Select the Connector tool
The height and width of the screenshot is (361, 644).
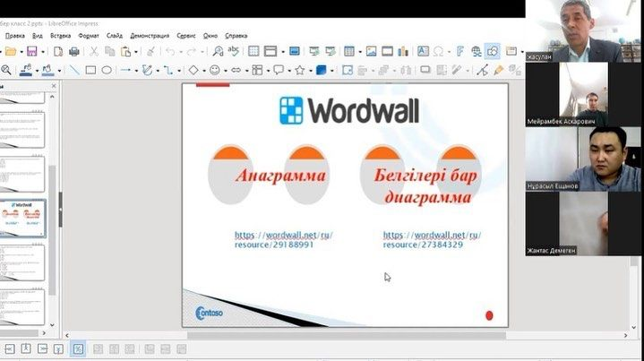[x=168, y=70]
